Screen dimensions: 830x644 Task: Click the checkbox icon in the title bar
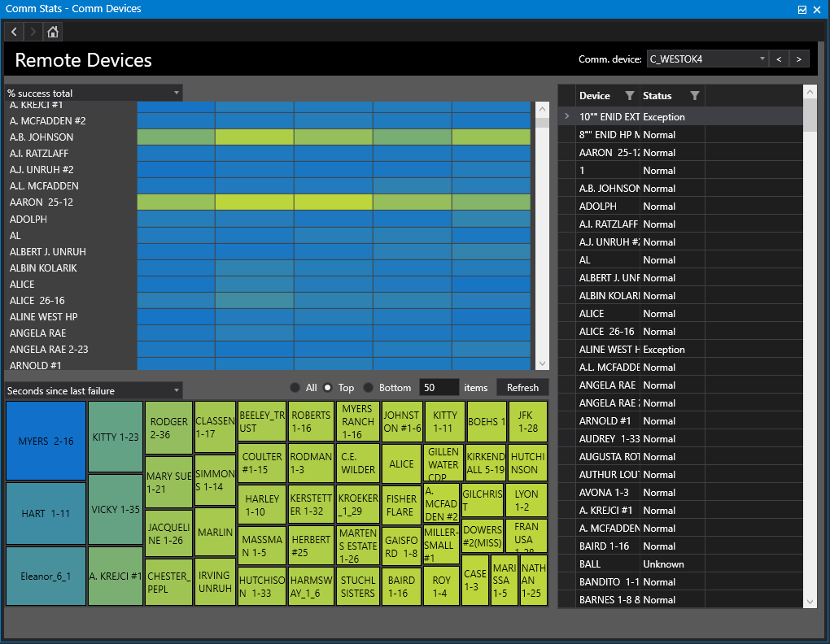pos(802,9)
